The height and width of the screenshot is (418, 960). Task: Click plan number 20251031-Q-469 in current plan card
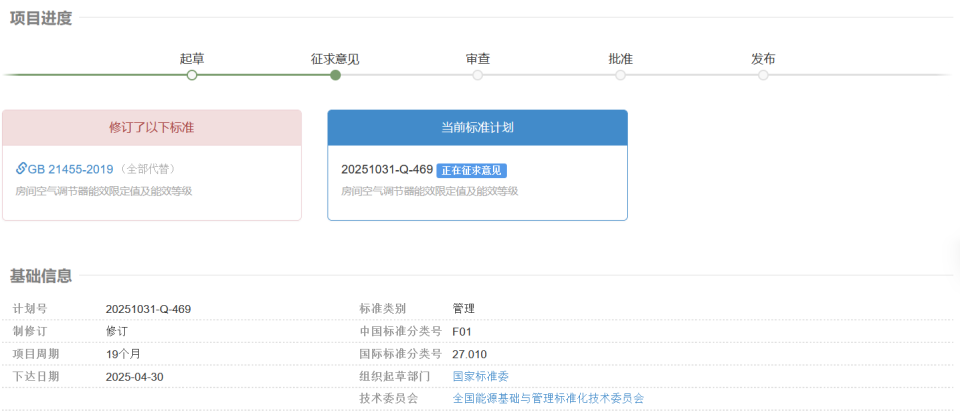point(387,170)
